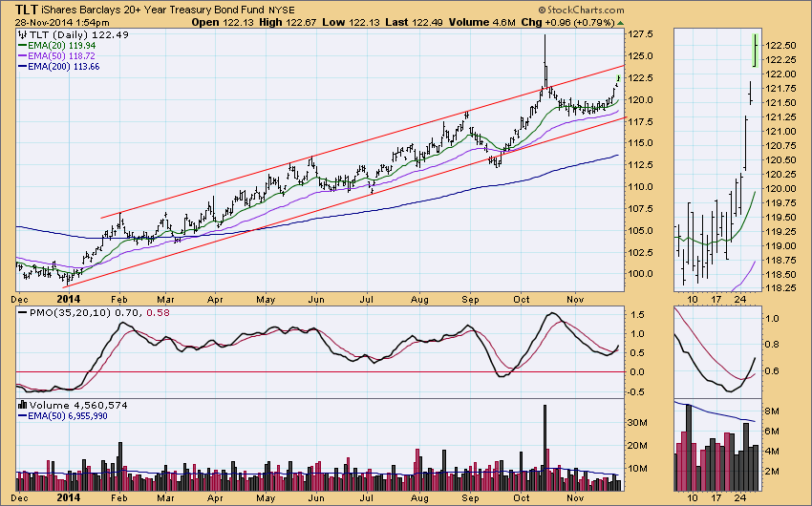Click the TLT ticker symbol title

[x=26, y=10]
